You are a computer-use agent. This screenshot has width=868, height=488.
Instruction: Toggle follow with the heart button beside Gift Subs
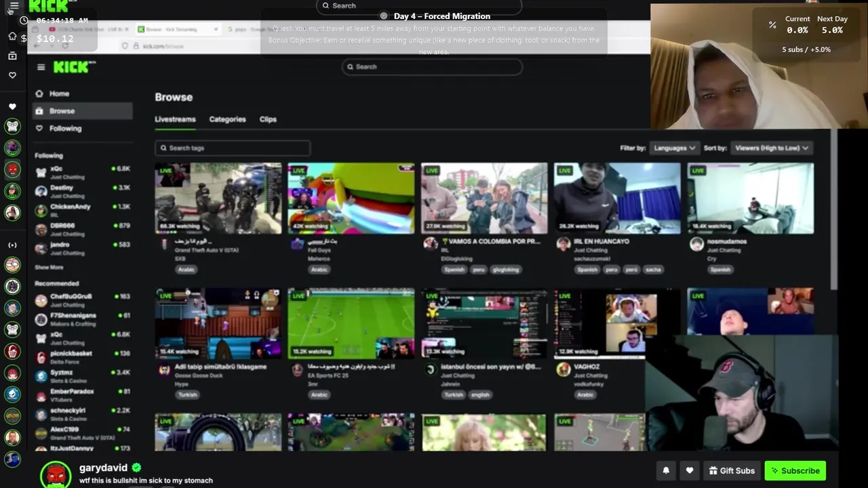[690, 470]
